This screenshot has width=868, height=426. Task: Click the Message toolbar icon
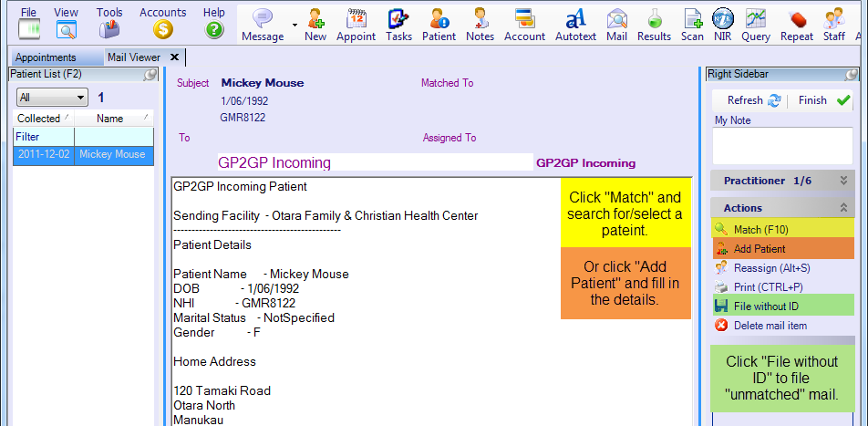(263, 19)
